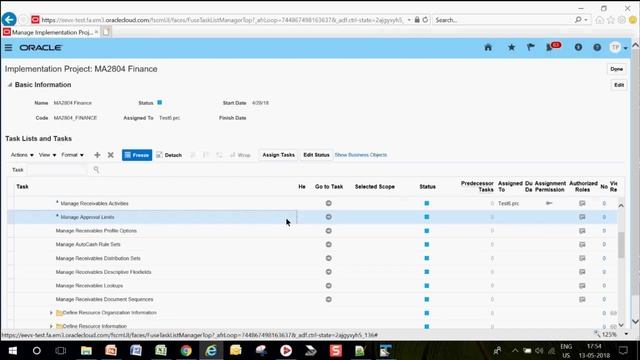The width and height of the screenshot is (640, 360).
Task: Open a new browser tab
Action: [x=106, y=32]
